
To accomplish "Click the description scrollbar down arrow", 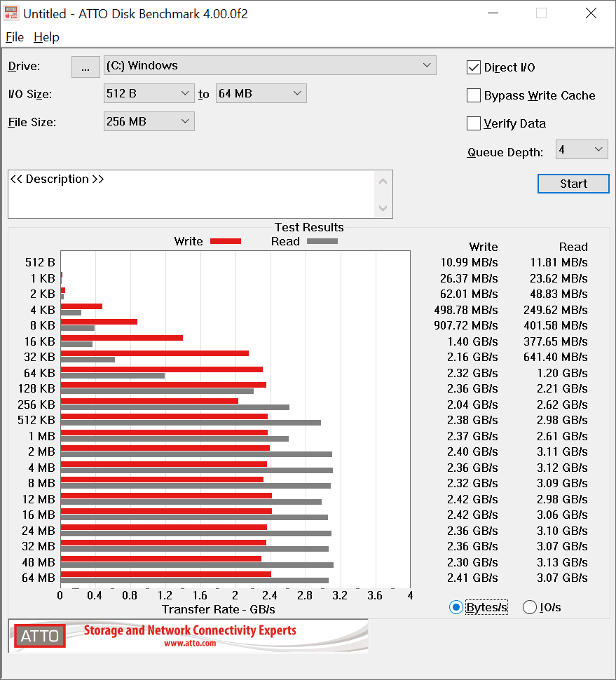I will [383, 208].
